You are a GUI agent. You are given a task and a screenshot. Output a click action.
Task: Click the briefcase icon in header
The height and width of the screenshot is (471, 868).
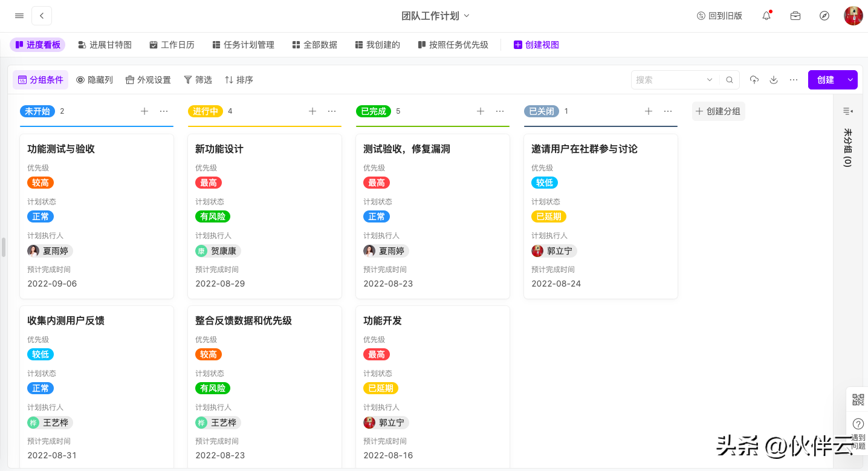point(795,16)
